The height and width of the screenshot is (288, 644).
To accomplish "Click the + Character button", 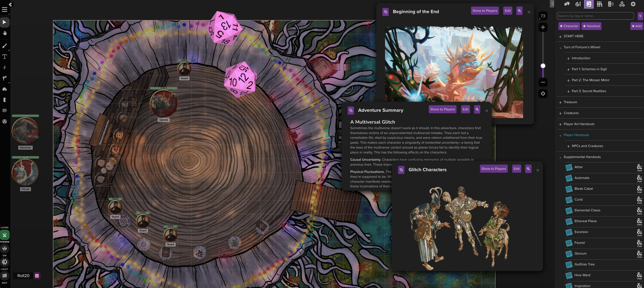I will 569,26.
